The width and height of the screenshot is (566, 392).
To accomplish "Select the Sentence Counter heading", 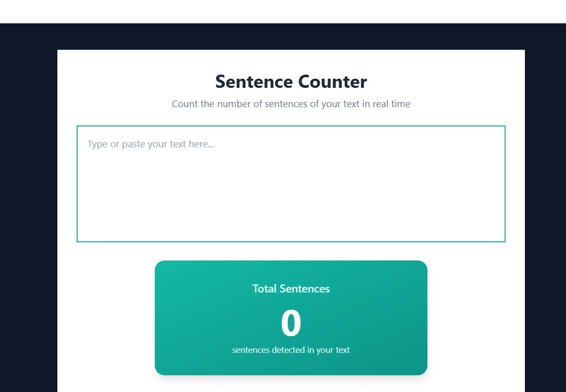I will [291, 81].
